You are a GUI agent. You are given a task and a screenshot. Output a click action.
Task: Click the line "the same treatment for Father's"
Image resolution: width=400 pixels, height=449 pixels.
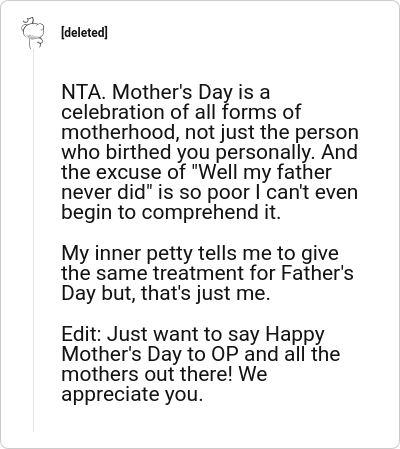point(207,273)
